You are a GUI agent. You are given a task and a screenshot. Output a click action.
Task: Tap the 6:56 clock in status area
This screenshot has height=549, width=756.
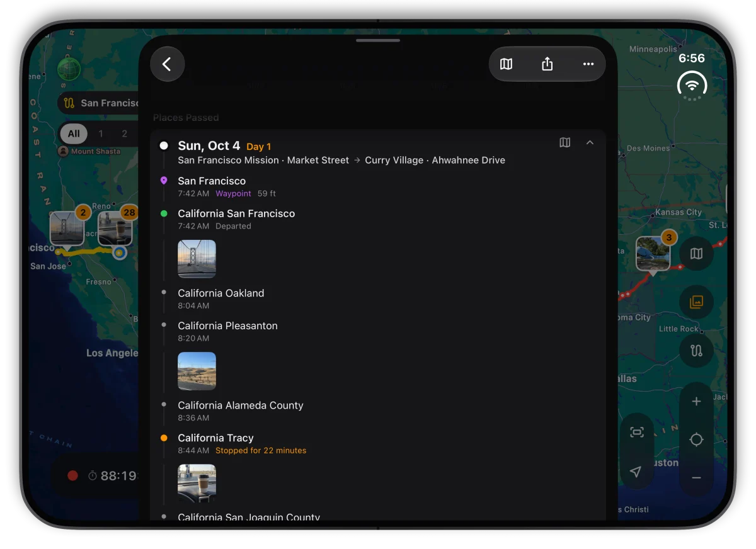click(692, 58)
